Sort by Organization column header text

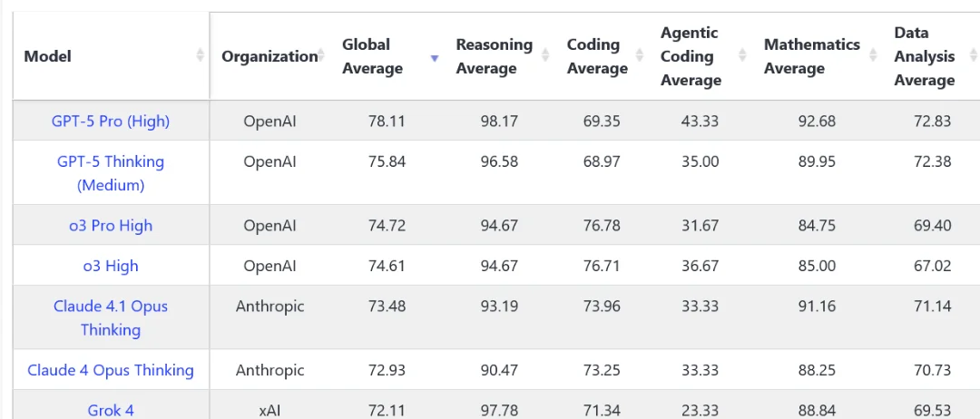point(269,56)
